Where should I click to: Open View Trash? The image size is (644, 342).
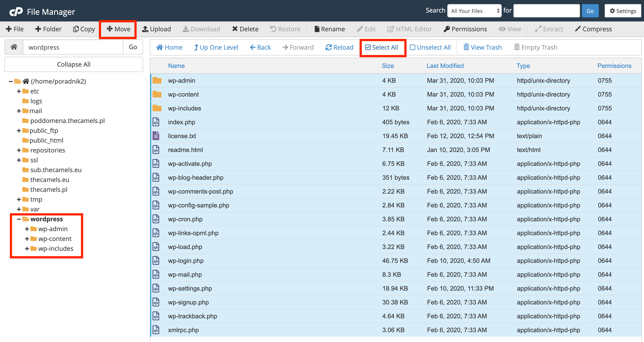[483, 47]
